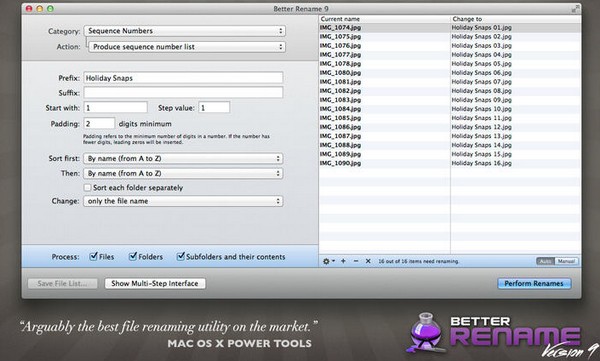Click Holiday Snaps 16.jpg preview name

click(x=481, y=163)
